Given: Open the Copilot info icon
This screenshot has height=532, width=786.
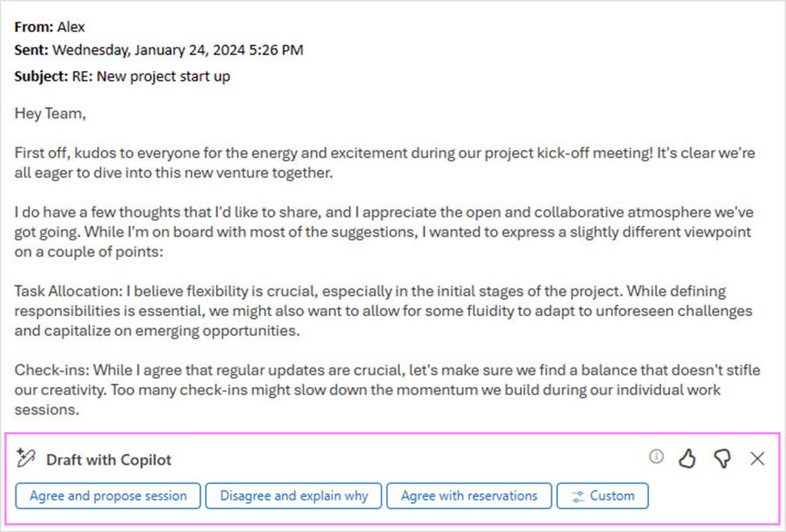Looking at the screenshot, I should 656,457.
